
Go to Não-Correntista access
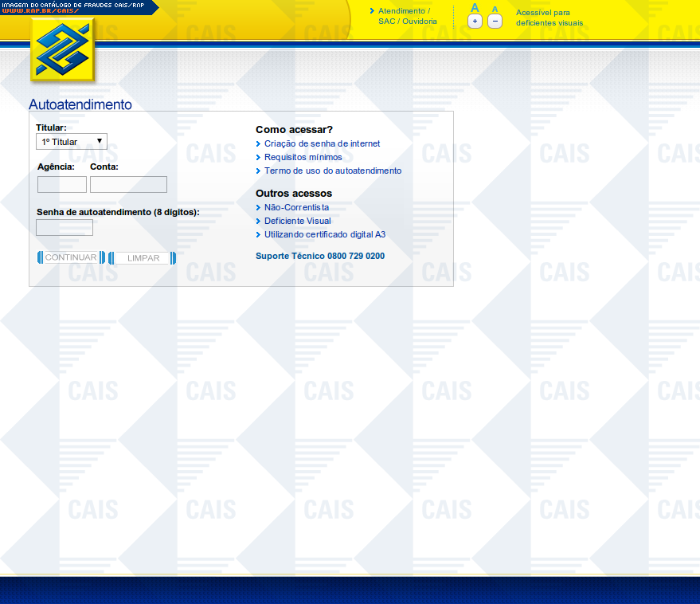point(296,208)
